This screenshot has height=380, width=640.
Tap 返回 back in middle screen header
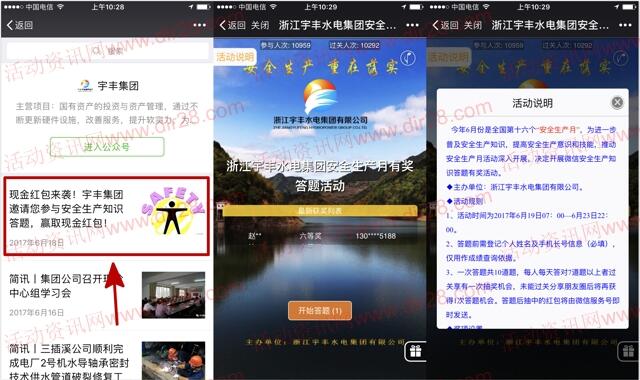pyautogui.click(x=232, y=25)
